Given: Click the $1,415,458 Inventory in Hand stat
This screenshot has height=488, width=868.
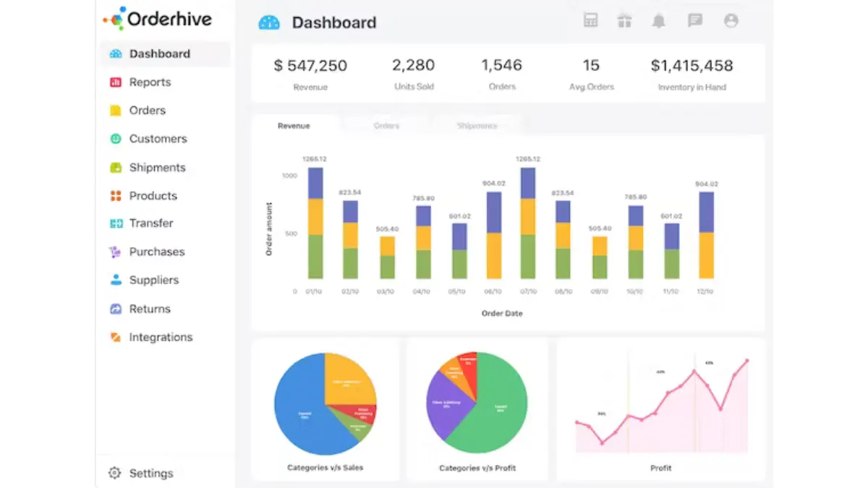Looking at the screenshot, I should pos(692,72).
